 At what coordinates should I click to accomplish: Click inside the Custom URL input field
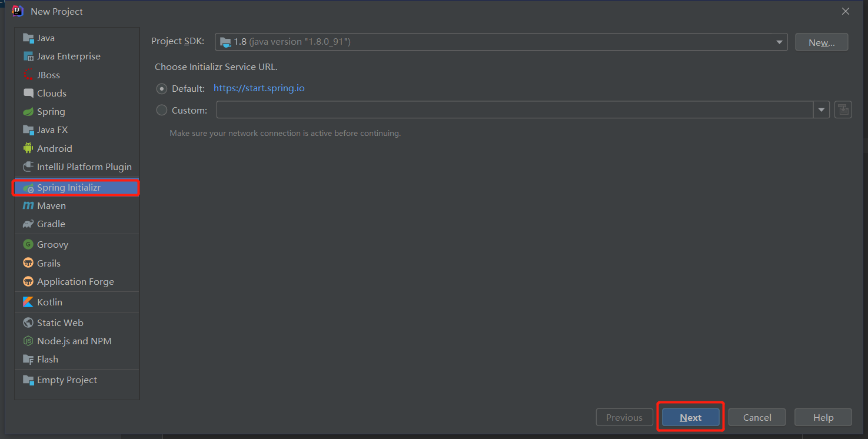coord(515,109)
